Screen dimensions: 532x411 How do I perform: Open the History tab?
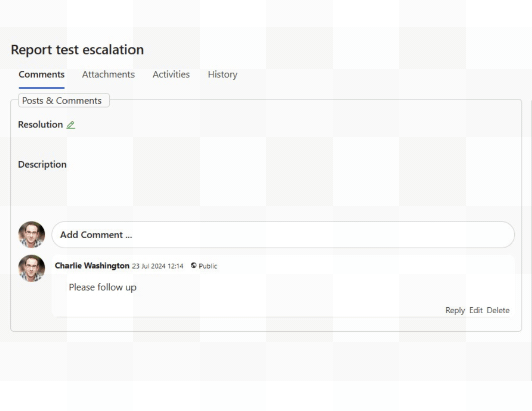[223, 74]
